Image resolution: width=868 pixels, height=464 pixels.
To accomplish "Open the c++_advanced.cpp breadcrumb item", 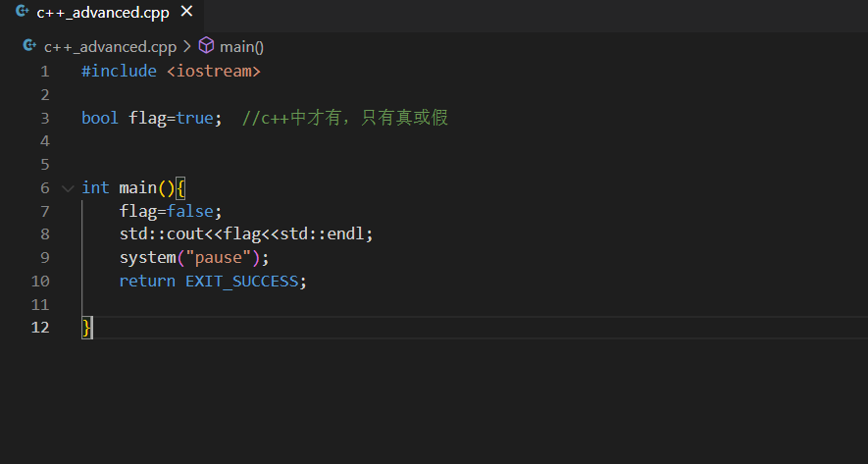I will (x=110, y=46).
